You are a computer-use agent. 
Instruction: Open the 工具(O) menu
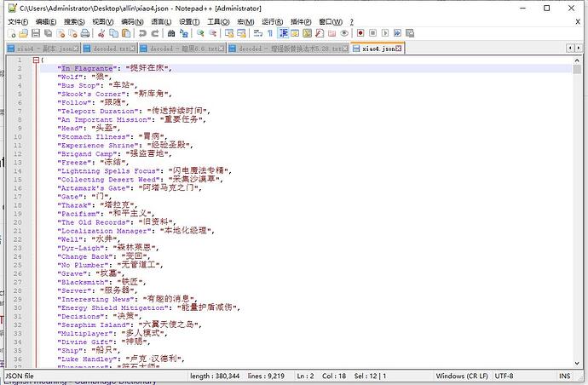point(218,22)
